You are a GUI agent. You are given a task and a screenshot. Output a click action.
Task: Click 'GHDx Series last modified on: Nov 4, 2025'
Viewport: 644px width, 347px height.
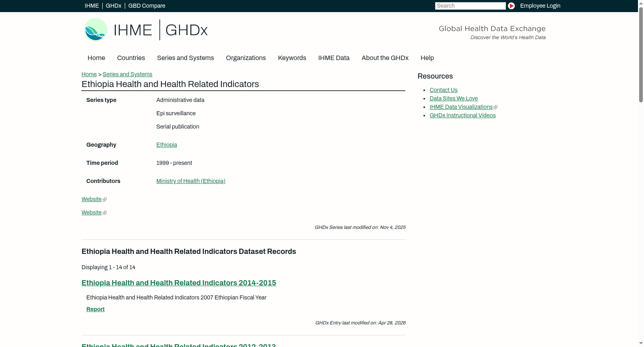click(360, 227)
